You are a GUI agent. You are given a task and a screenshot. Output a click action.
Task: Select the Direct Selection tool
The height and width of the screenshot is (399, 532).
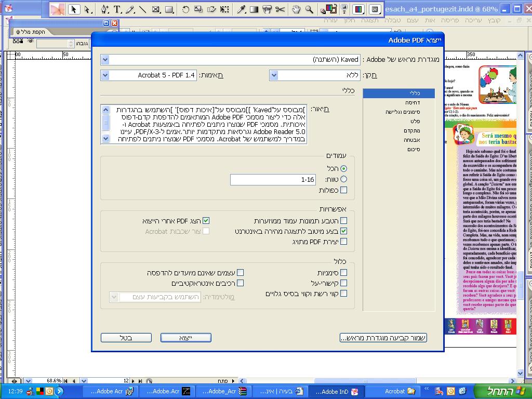pos(87,9)
